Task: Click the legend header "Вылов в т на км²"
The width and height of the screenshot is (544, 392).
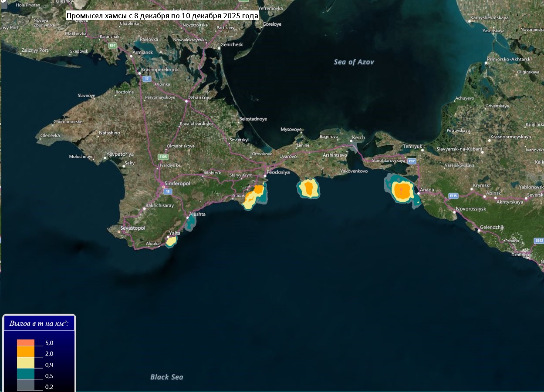Action: tap(39, 324)
